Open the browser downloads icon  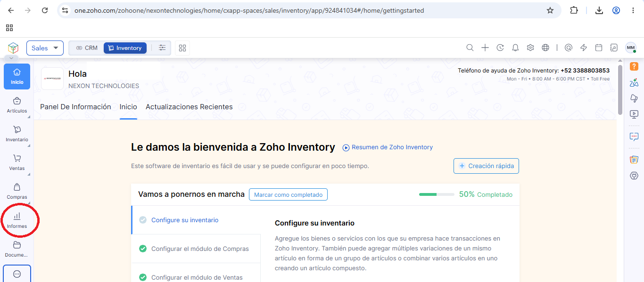click(599, 10)
